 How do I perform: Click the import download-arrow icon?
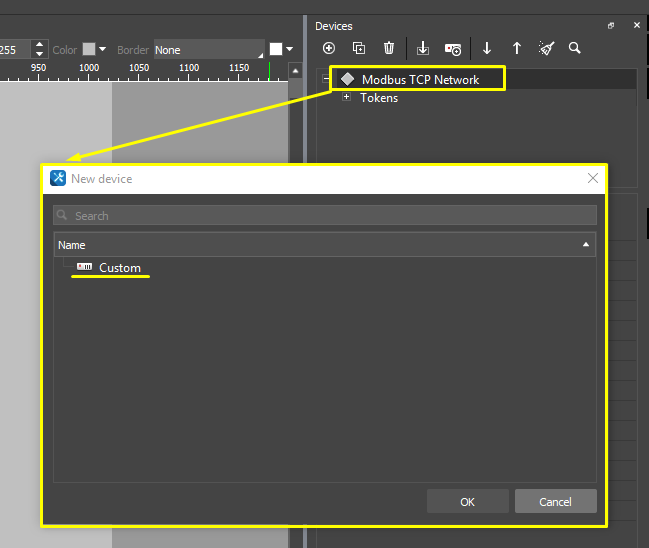[423, 48]
